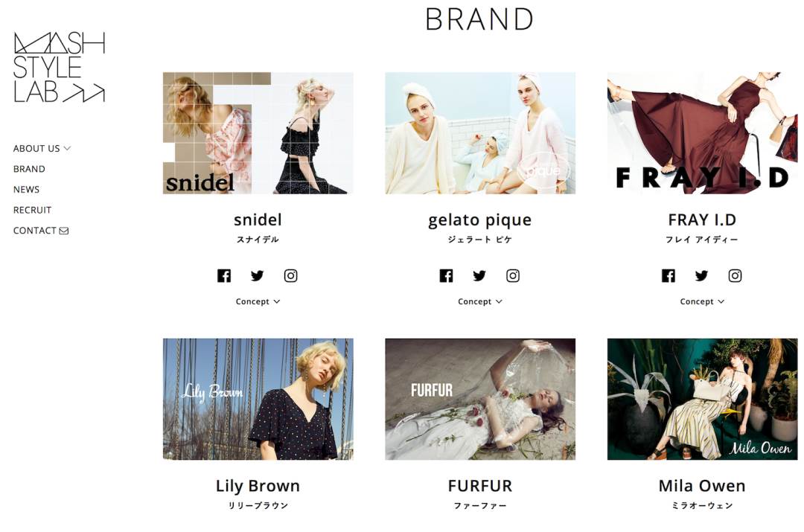Expand the ABOUT US menu

(x=42, y=149)
